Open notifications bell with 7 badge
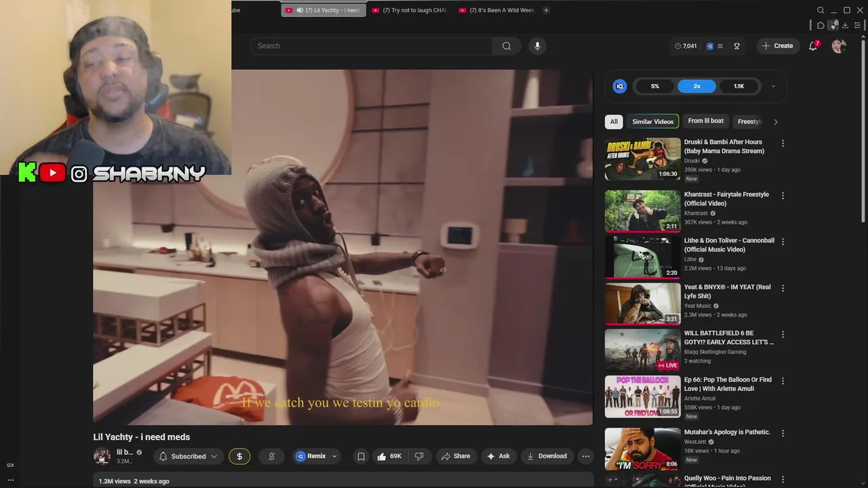Viewport: 868px width, 488px height. pos(813,46)
